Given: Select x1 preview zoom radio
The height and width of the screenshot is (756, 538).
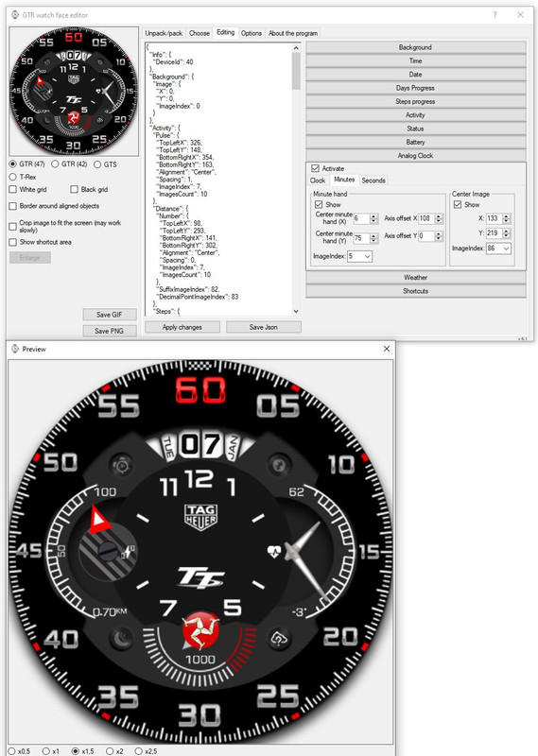Looking at the screenshot, I should point(45,751).
